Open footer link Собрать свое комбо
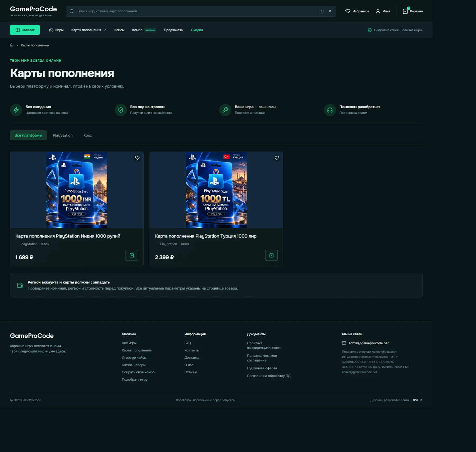This screenshot has width=476, height=452. pos(138,372)
